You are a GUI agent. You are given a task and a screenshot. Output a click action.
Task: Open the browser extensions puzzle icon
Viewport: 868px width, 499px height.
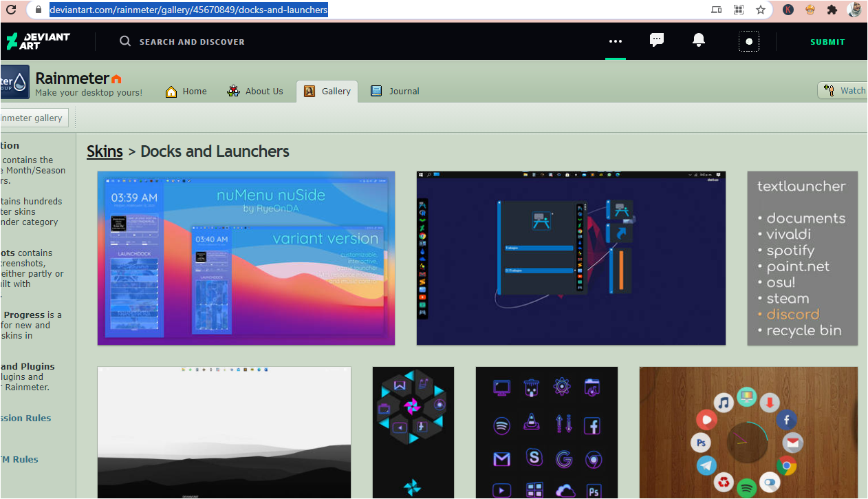point(832,10)
